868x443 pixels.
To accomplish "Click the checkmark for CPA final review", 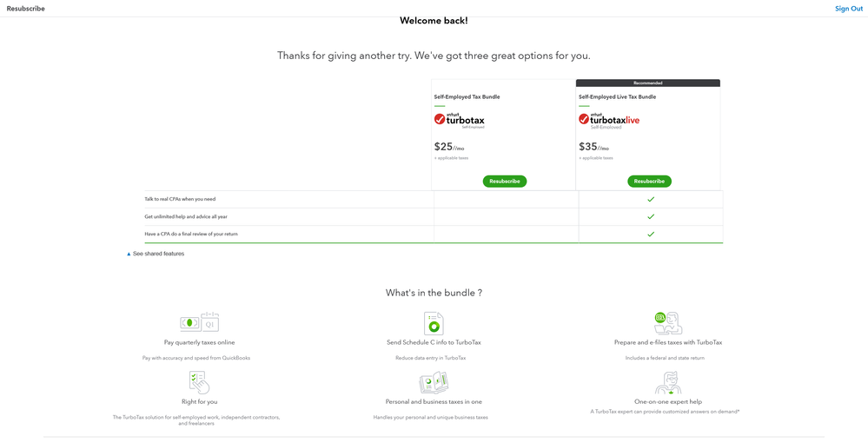I will 651,234.
